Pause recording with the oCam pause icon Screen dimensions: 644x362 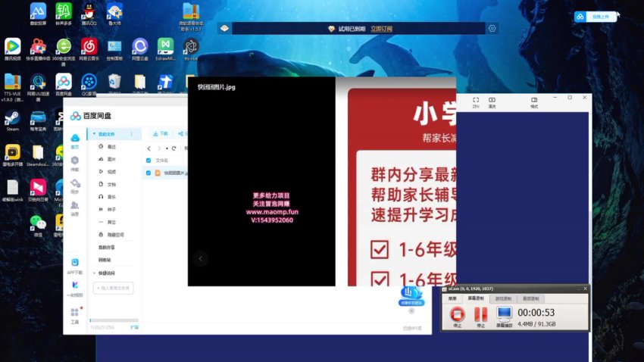[480, 314]
